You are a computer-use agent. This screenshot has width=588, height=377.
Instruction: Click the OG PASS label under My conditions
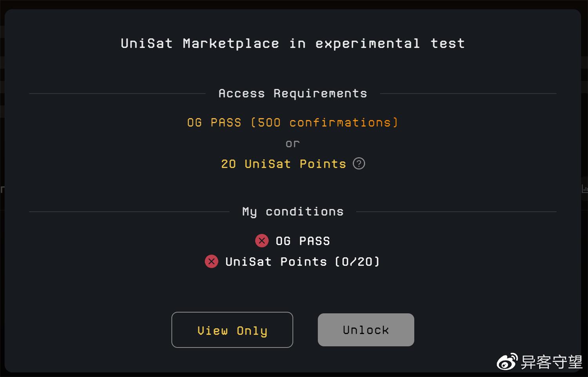pyautogui.click(x=303, y=241)
